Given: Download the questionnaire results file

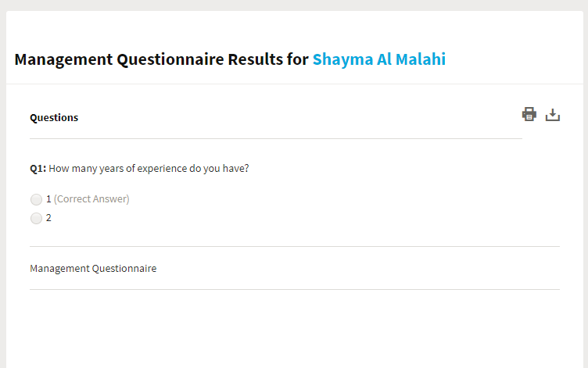Looking at the screenshot, I should 552,115.
